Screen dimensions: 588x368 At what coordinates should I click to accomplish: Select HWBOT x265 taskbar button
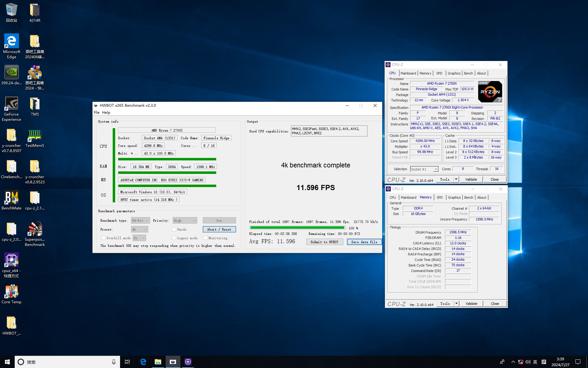(x=173, y=362)
